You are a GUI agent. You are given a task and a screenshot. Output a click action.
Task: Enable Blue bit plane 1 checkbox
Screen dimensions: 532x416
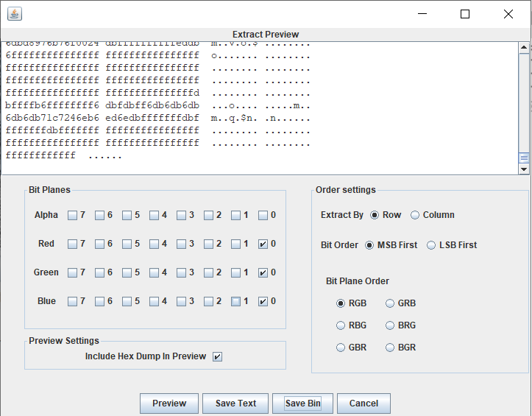235,302
